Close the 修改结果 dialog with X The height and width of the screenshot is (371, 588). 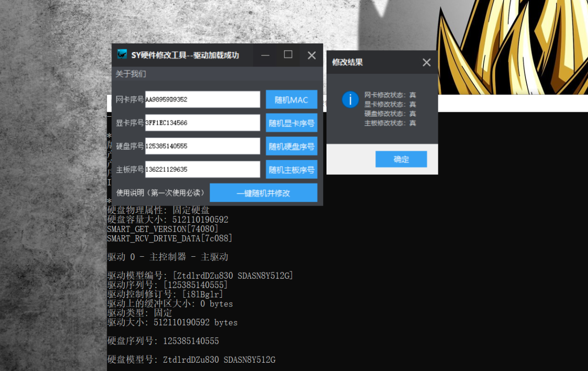(x=426, y=62)
